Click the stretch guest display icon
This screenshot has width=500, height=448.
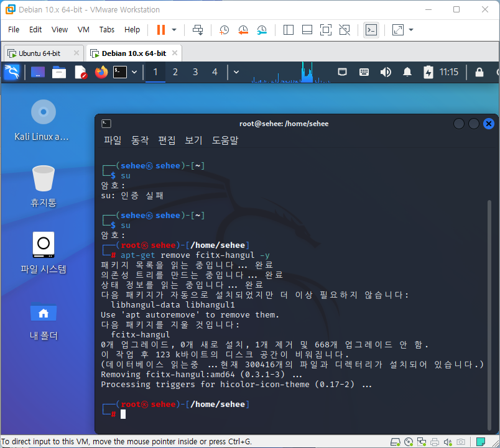click(x=398, y=30)
